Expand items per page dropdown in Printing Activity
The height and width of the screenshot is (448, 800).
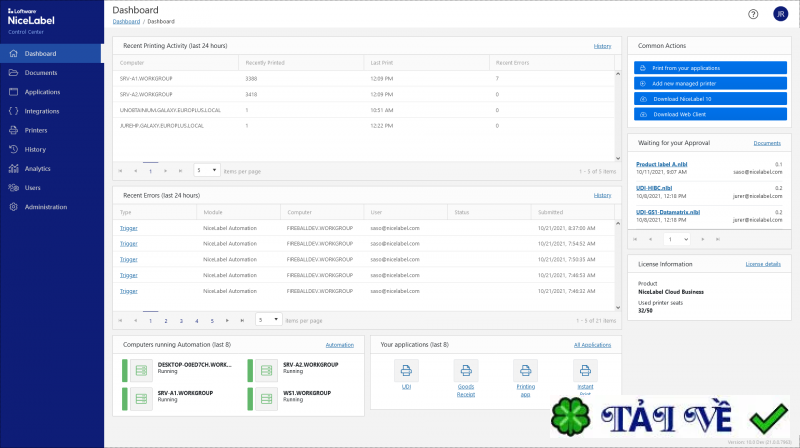coord(206,171)
